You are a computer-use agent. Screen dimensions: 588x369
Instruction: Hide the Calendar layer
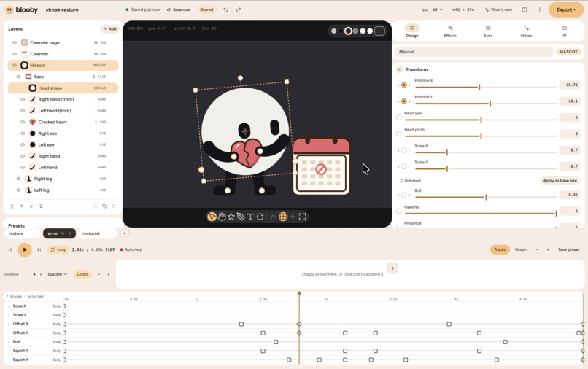coord(15,54)
